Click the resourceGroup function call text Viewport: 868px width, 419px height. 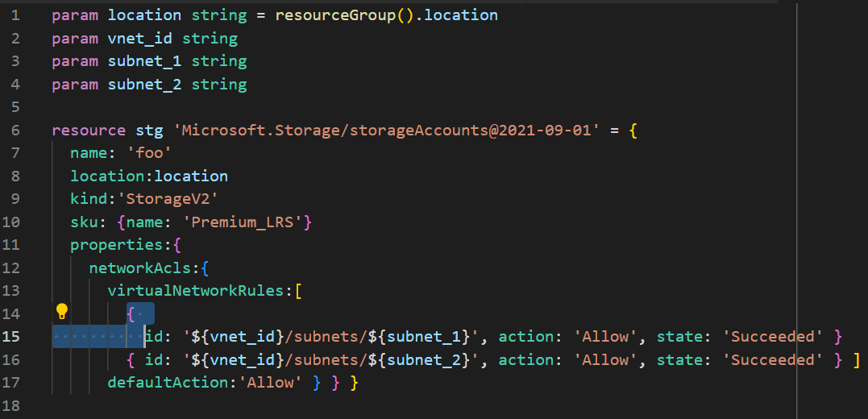[335, 15]
